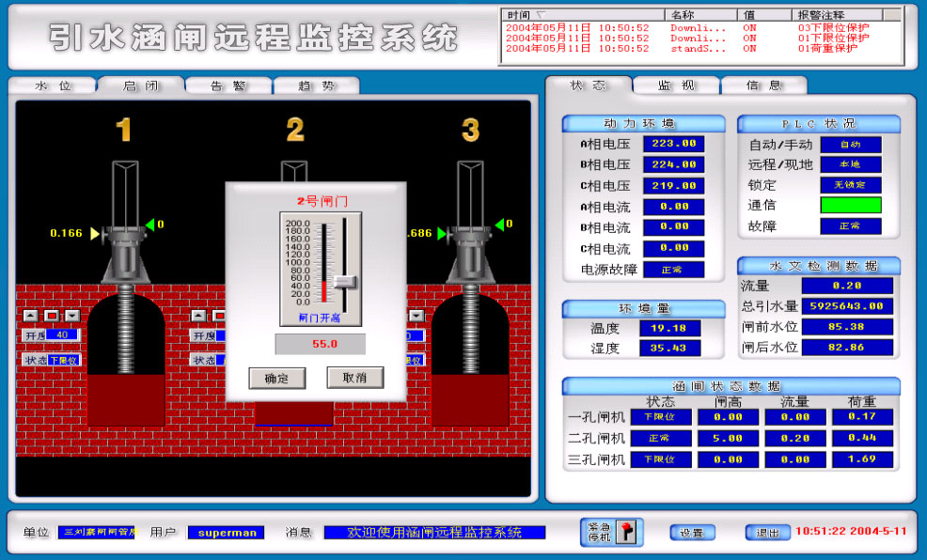Click the 闸门开高 slider handle

345,283
